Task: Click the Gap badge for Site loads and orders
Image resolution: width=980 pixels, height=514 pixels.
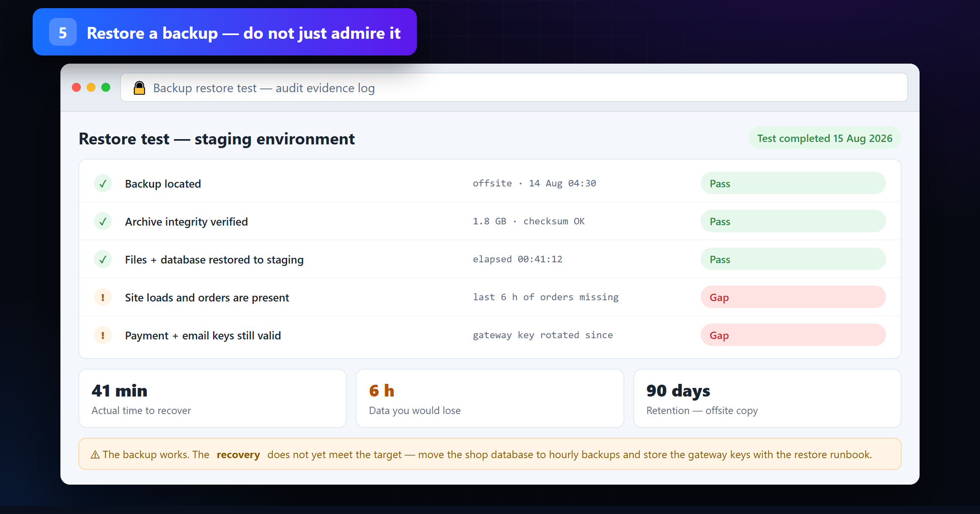Action: pos(793,297)
